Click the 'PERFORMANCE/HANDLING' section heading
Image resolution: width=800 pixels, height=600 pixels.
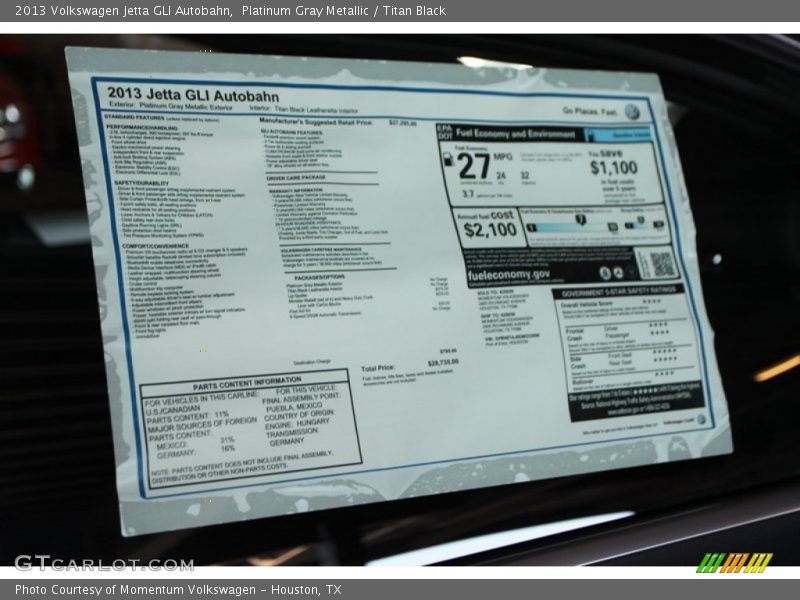tap(142, 127)
